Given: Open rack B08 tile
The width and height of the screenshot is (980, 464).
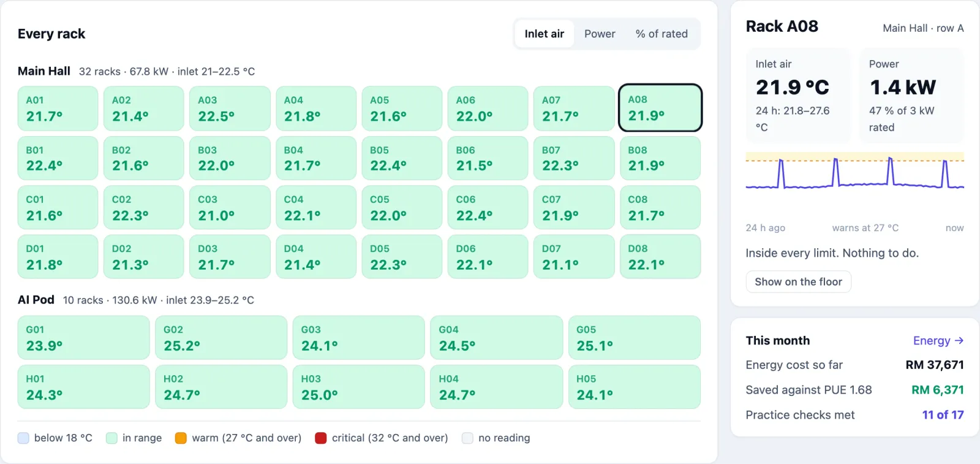Looking at the screenshot, I should tap(660, 158).
